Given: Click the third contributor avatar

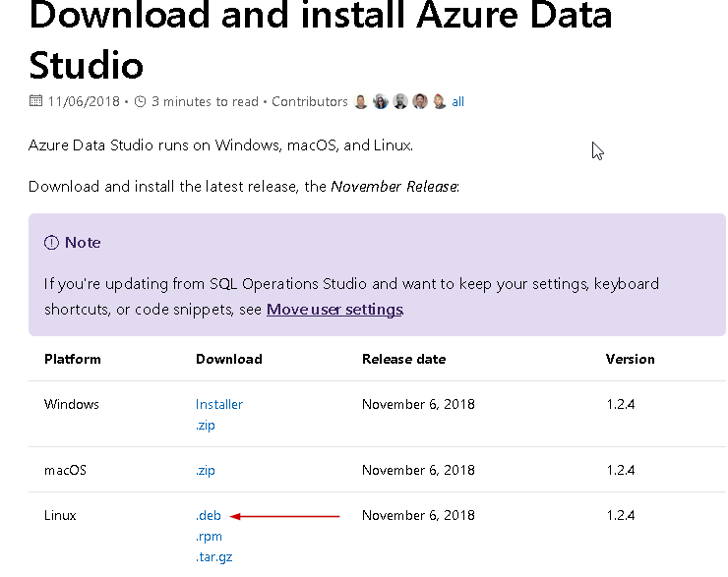Looking at the screenshot, I should tap(400, 101).
